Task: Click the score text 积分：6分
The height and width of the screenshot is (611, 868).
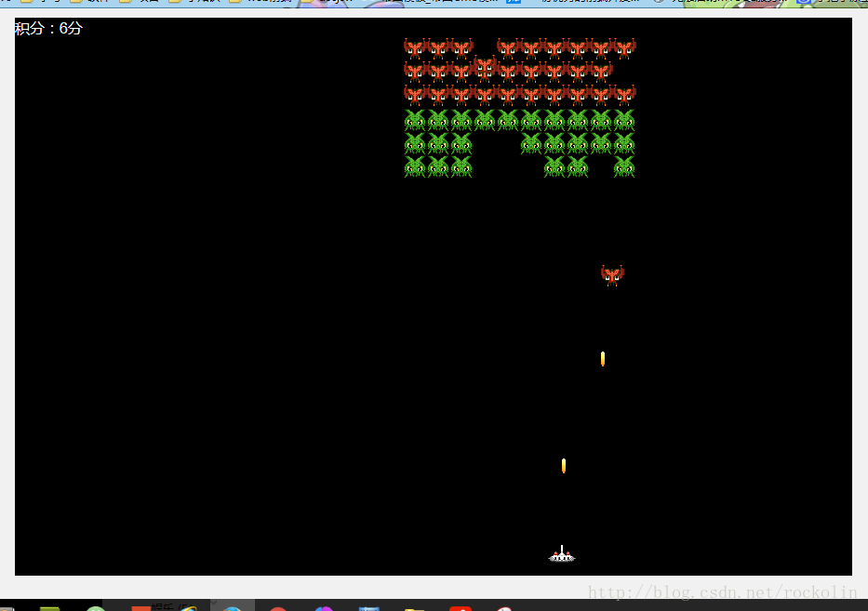Action: [48, 28]
